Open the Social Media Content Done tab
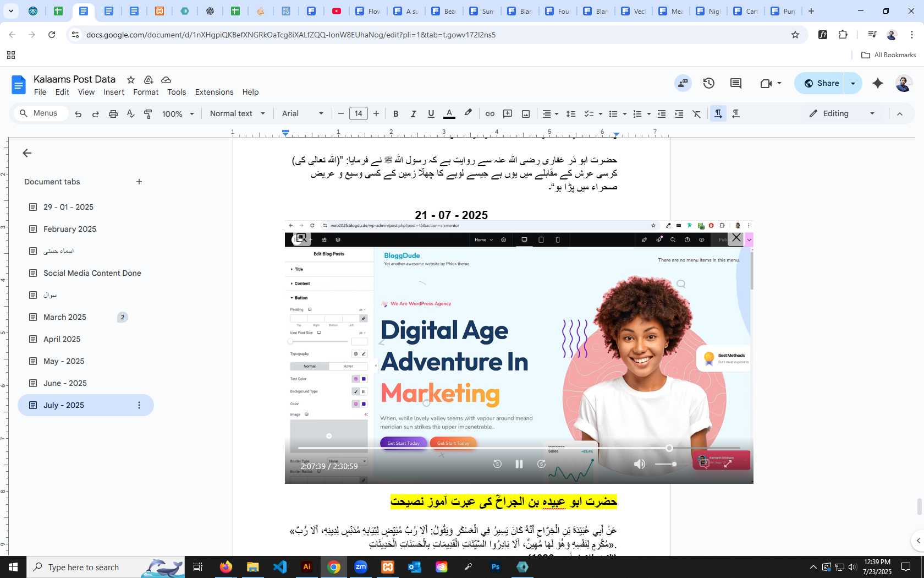This screenshot has height=578, width=924. click(86, 273)
